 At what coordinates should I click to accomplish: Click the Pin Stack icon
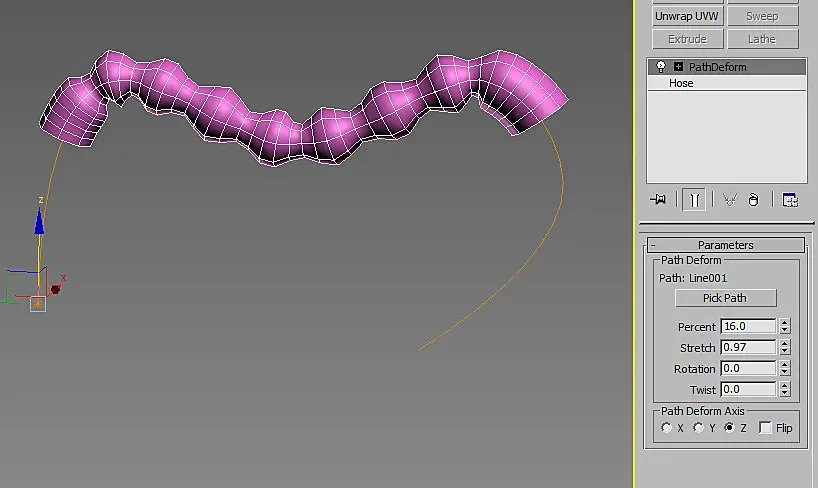point(658,199)
